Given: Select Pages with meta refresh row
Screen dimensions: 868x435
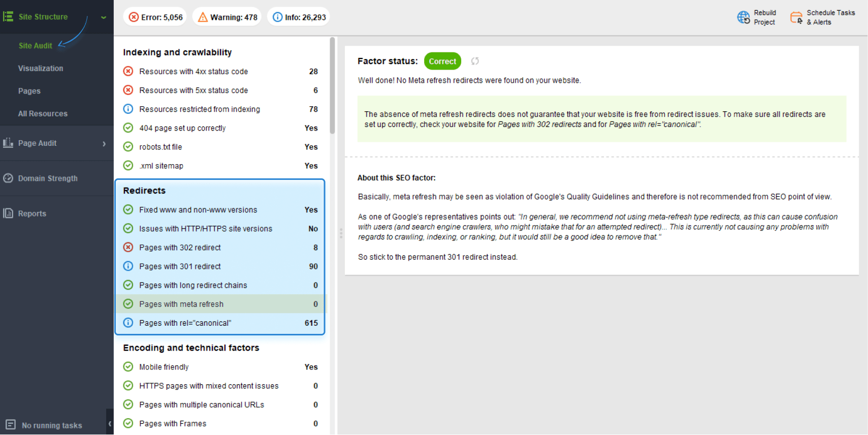Looking at the screenshot, I should (220, 304).
